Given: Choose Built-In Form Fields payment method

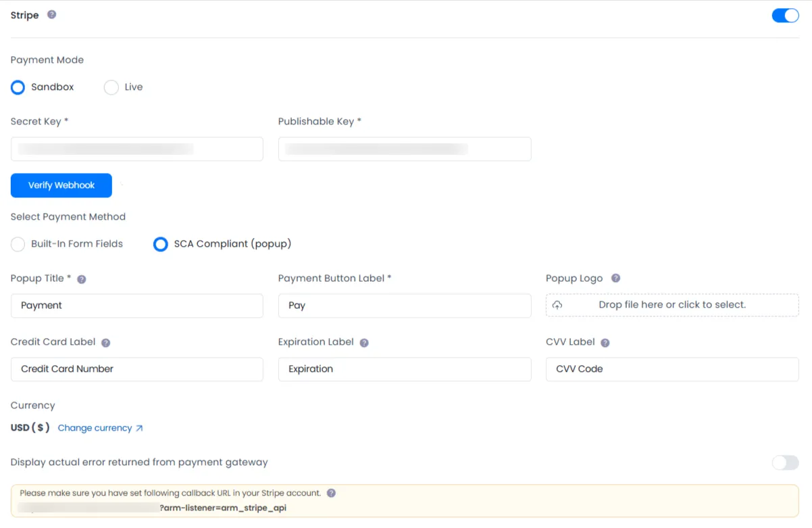Looking at the screenshot, I should 18,244.
